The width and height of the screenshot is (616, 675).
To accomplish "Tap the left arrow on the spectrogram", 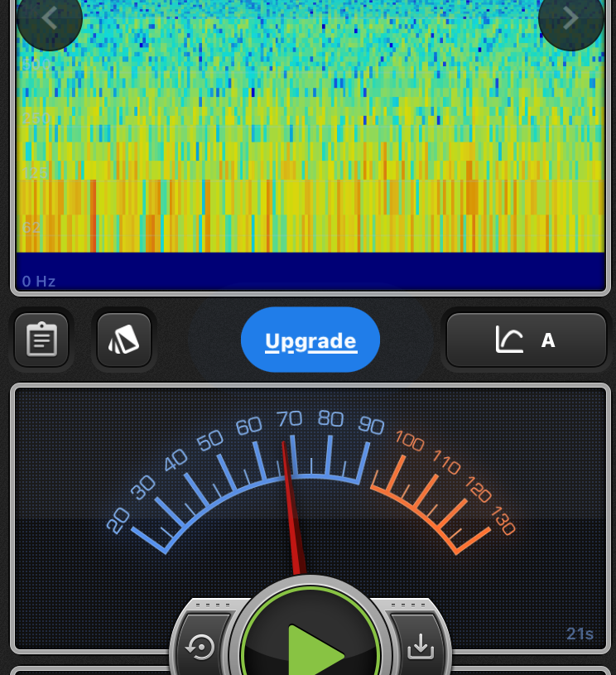I will tap(49, 18).
